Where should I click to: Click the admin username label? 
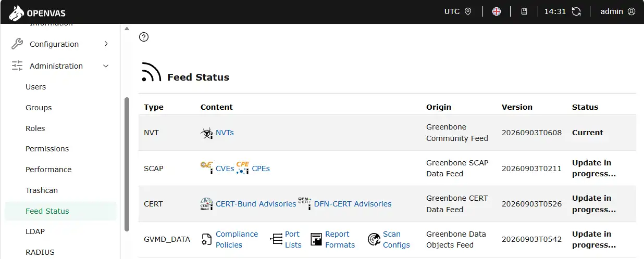(x=612, y=11)
